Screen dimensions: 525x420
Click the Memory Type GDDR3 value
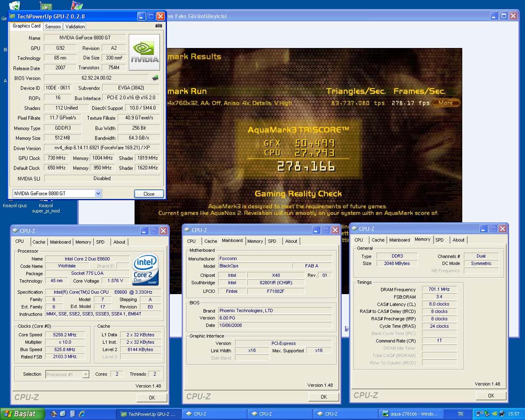(x=63, y=128)
